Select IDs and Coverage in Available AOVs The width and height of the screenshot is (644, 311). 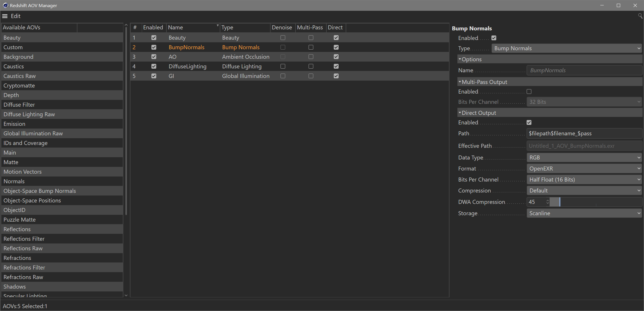tap(62, 143)
